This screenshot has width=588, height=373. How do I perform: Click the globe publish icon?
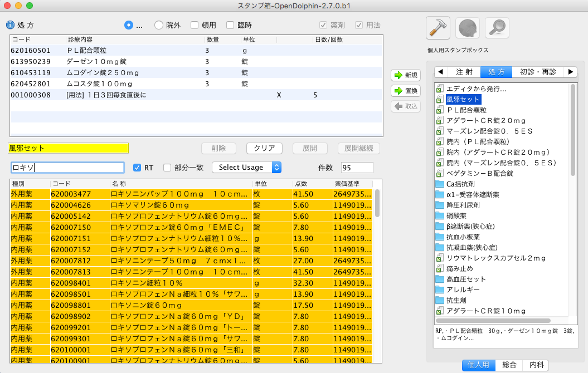(467, 27)
